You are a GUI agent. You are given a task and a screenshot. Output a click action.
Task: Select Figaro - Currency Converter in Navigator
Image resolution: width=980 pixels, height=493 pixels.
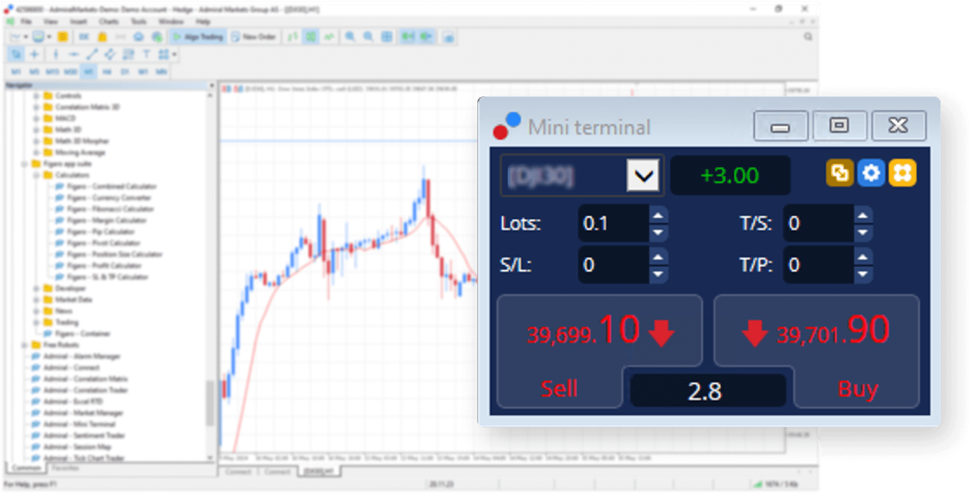(109, 198)
